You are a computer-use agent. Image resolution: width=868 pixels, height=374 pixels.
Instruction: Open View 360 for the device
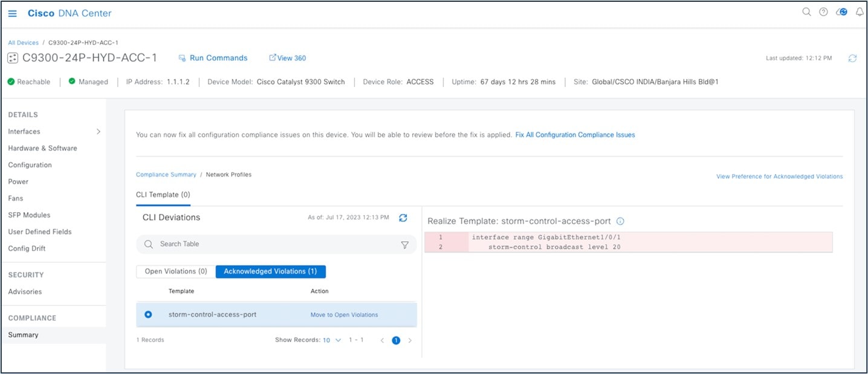[288, 58]
